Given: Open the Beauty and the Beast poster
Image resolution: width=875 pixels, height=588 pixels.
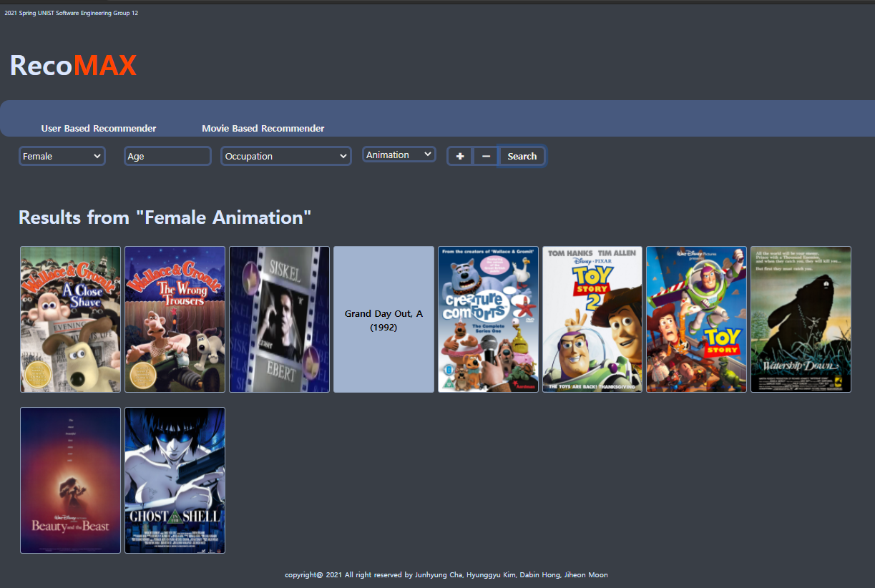Looking at the screenshot, I should coord(70,480).
